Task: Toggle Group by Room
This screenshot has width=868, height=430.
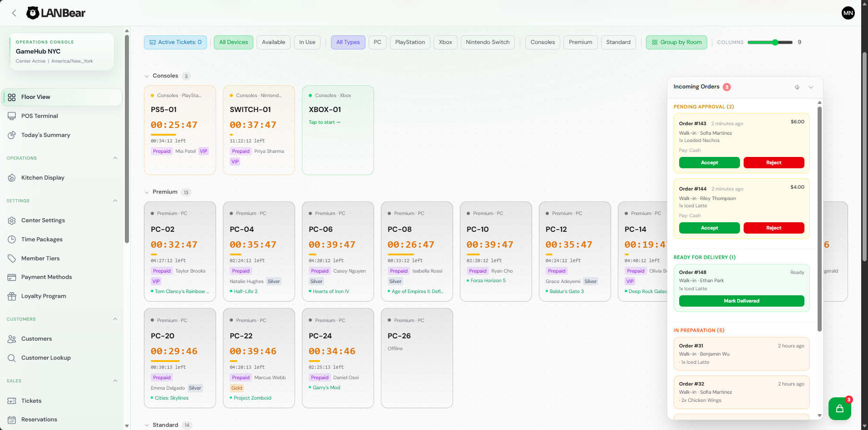Action: pyautogui.click(x=676, y=42)
